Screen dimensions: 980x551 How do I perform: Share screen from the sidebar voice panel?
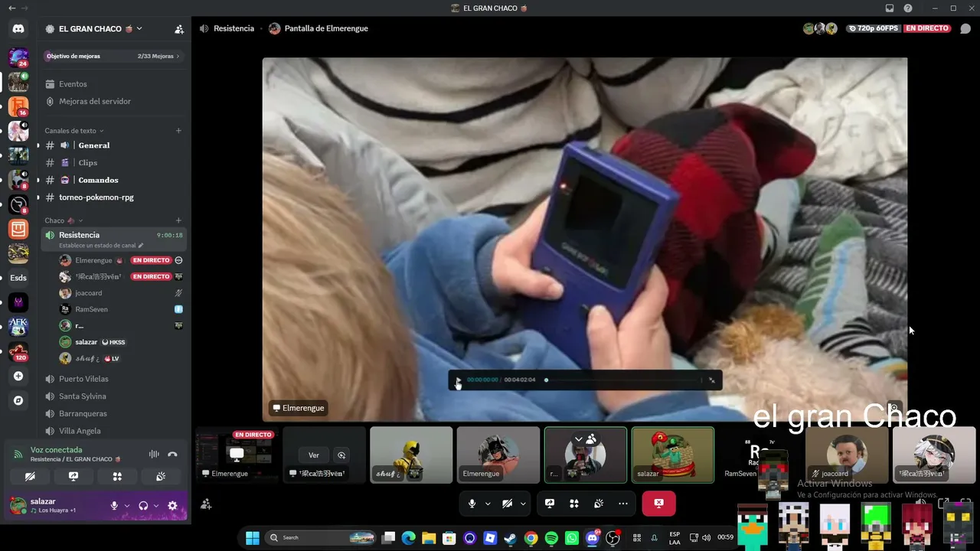click(x=73, y=476)
